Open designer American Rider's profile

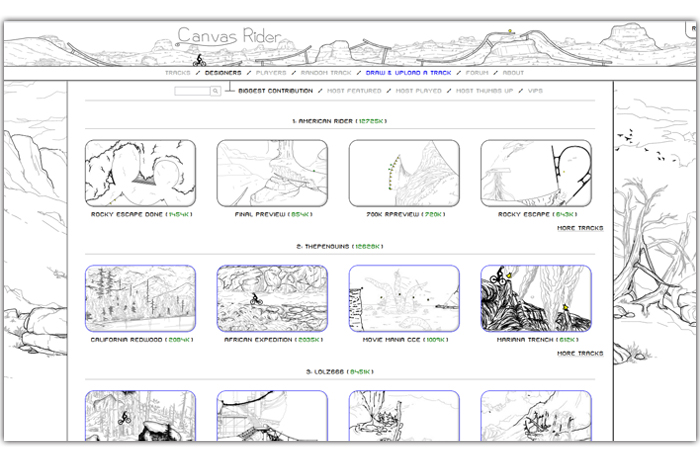[x=325, y=121]
